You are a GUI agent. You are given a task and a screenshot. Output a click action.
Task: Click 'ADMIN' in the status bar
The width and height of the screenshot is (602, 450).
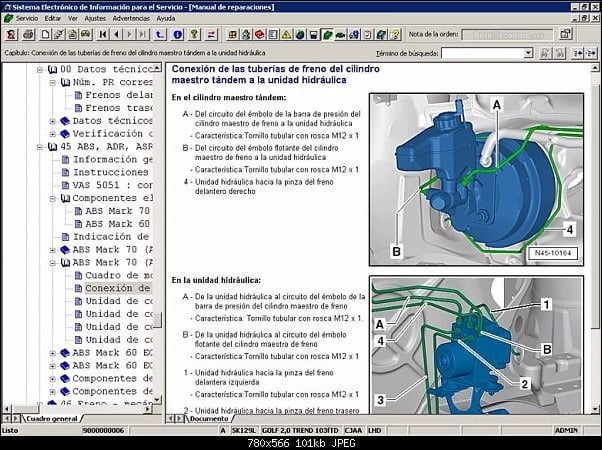tap(566, 430)
